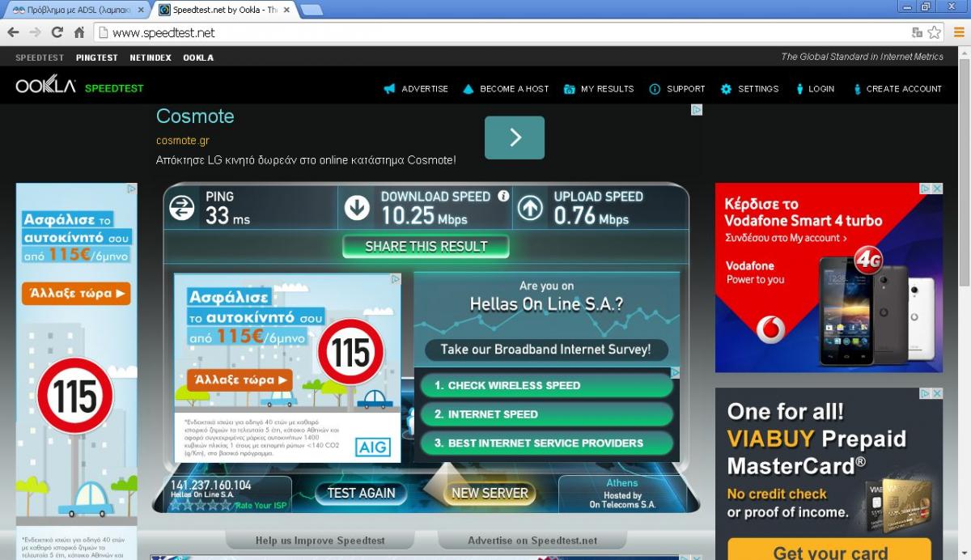
Task: Open the Vodafone Smart 4 turbo ad
Action: point(829,278)
